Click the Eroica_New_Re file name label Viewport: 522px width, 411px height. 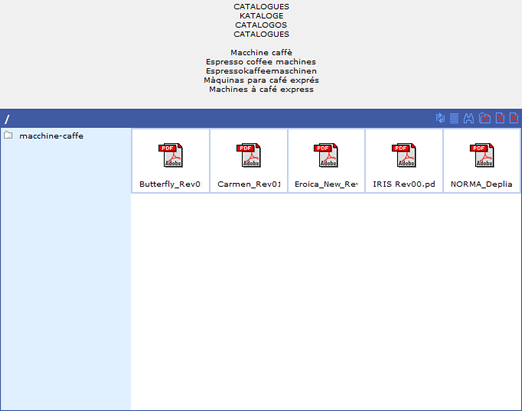(x=326, y=184)
